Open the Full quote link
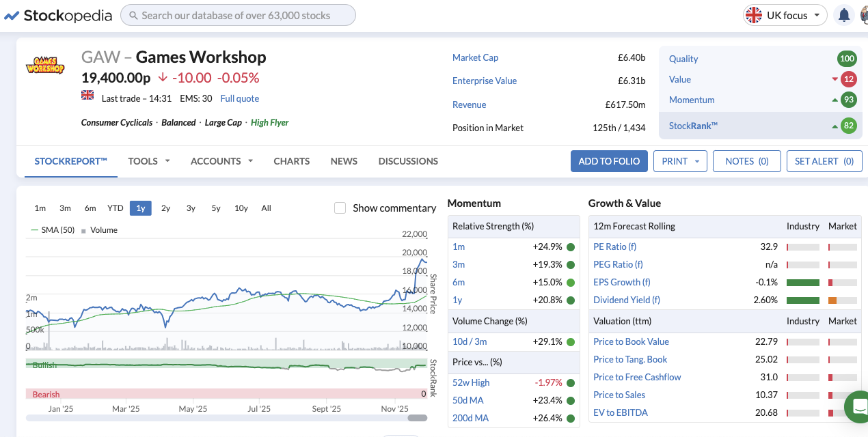Screen dimensions: 868x437 coord(240,98)
